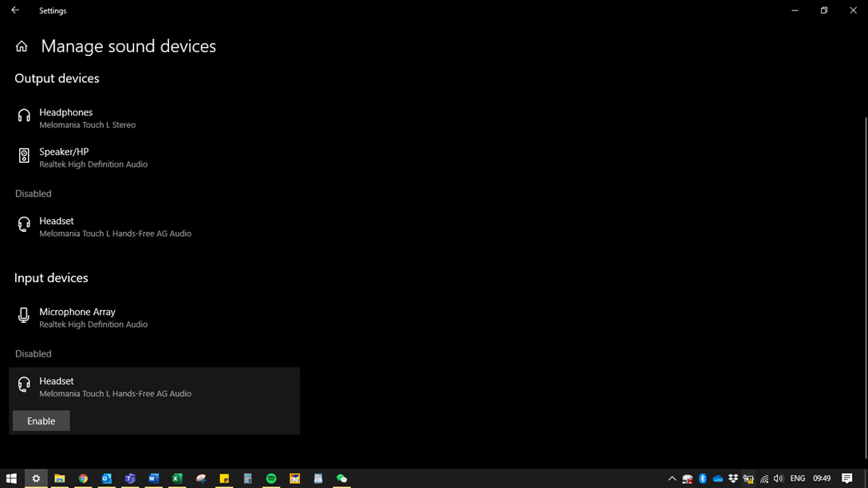Open the Action Center notifications icon
The width and height of the screenshot is (868, 488).
tap(847, 478)
